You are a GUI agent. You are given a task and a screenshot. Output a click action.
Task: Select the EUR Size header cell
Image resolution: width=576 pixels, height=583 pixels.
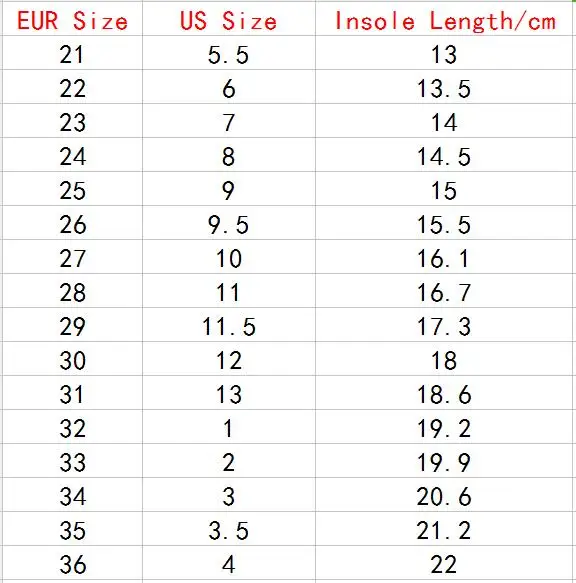[x=73, y=19]
